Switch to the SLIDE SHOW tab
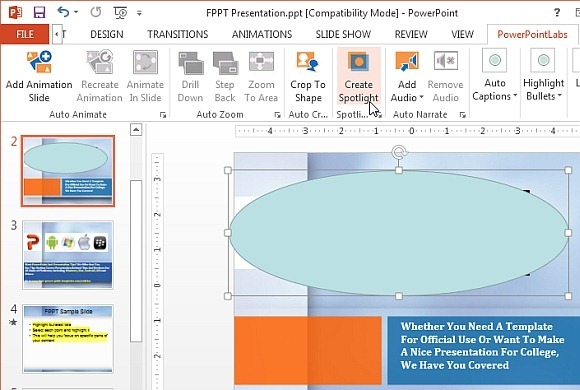The image size is (580, 390). coord(343,34)
